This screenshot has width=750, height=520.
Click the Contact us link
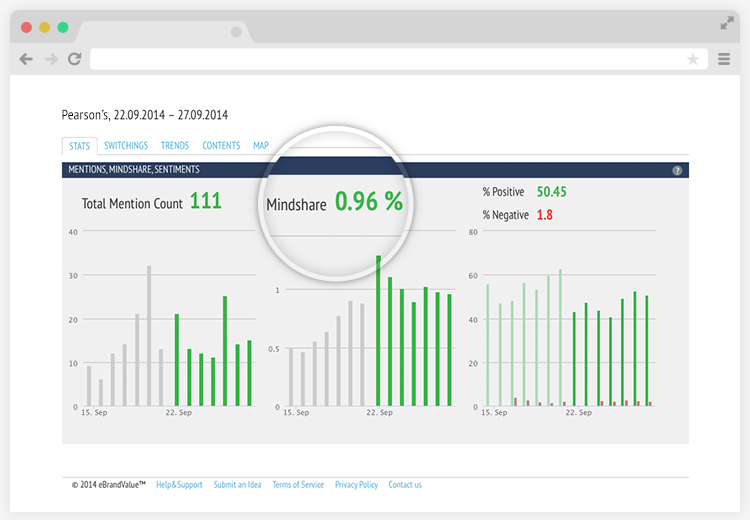tap(405, 485)
